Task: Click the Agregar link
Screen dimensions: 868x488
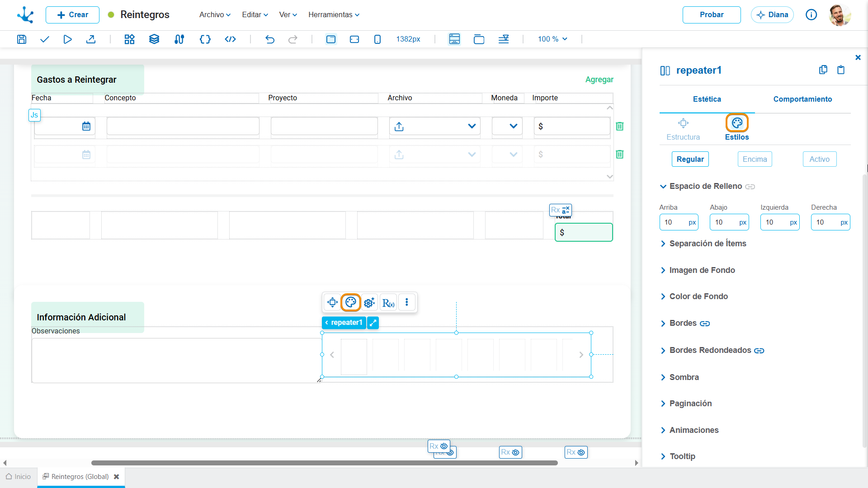Action: point(599,80)
